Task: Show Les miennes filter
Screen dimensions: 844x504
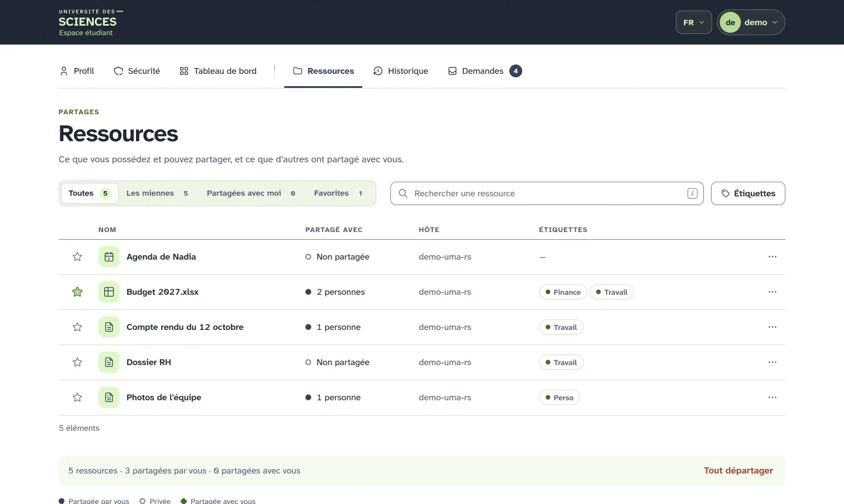Action: [158, 193]
